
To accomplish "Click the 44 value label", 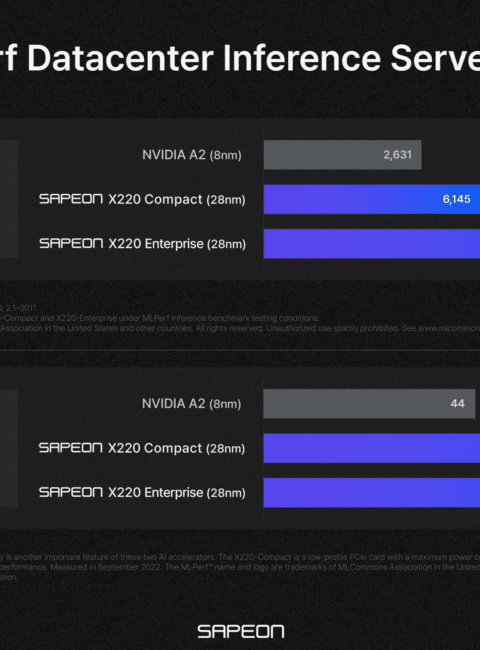I will [457, 403].
